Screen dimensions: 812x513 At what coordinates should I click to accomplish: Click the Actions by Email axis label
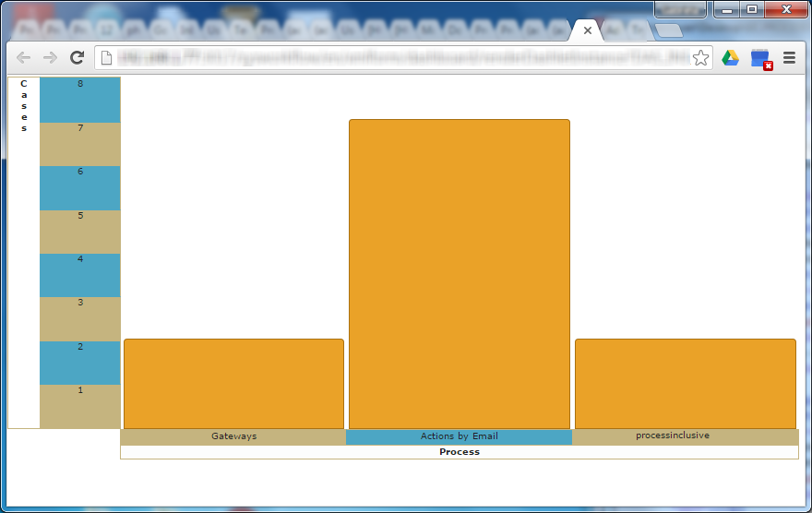click(x=459, y=436)
